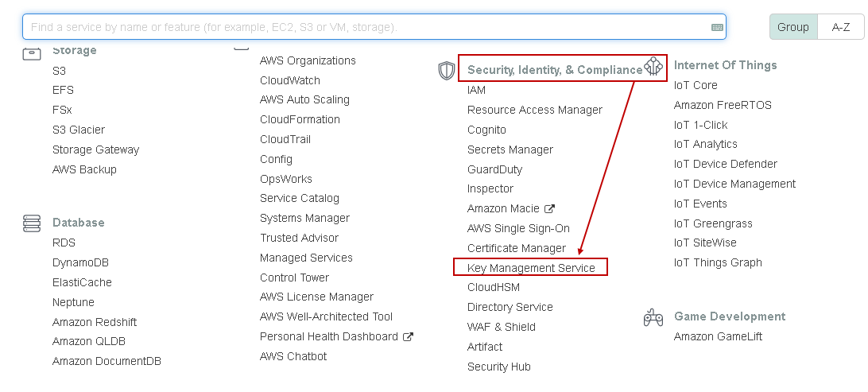The image size is (868, 392).
Task: Open CloudWatch service
Action: point(290,80)
